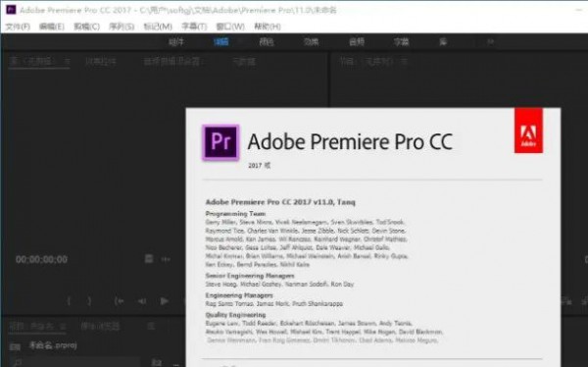Viewport: 588px width, 367px height.
Task: Switch to the 库 tab beside 媒体浏览器
Action: pos(151,326)
